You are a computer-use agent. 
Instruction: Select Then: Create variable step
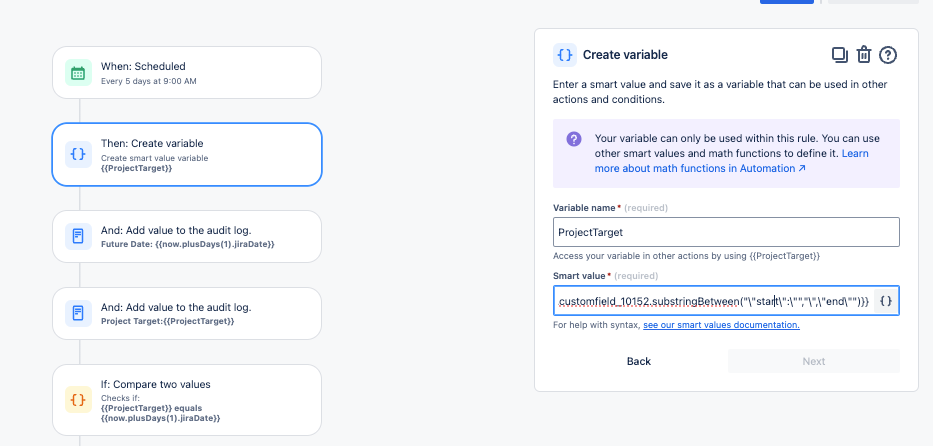pyautogui.click(x=187, y=154)
